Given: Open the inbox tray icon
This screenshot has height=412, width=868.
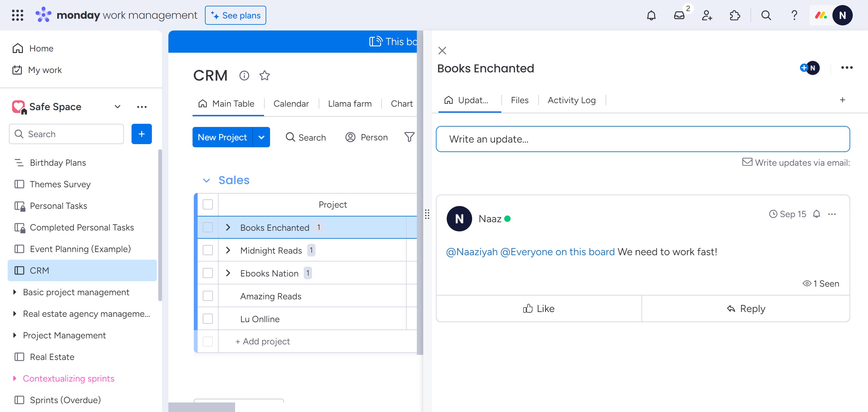Looking at the screenshot, I should coord(679,16).
